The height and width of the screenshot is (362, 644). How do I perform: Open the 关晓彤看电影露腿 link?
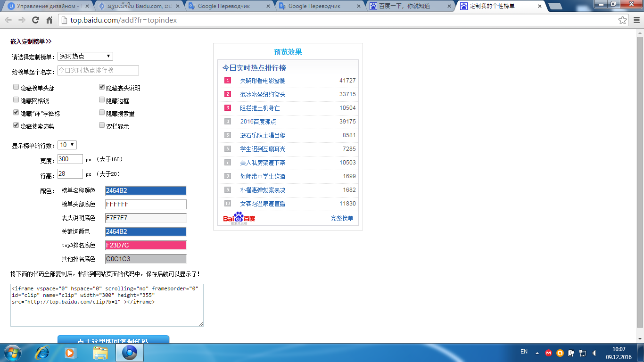coord(263,81)
